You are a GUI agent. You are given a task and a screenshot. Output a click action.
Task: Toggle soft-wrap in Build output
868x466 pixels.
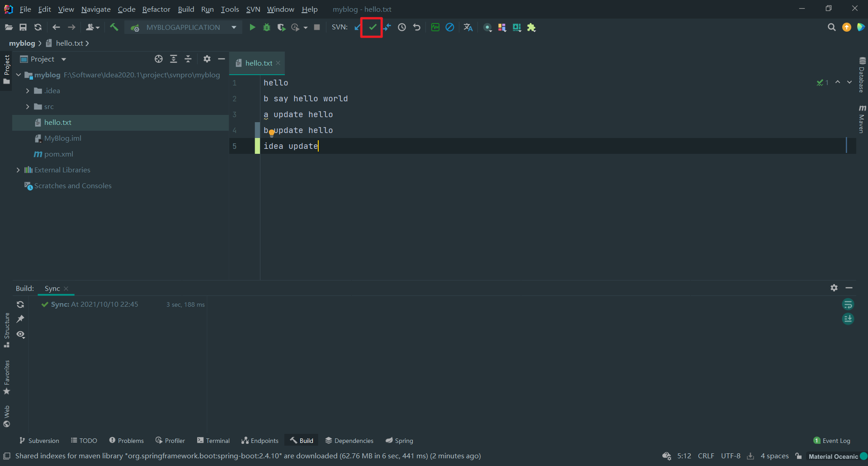(848, 304)
